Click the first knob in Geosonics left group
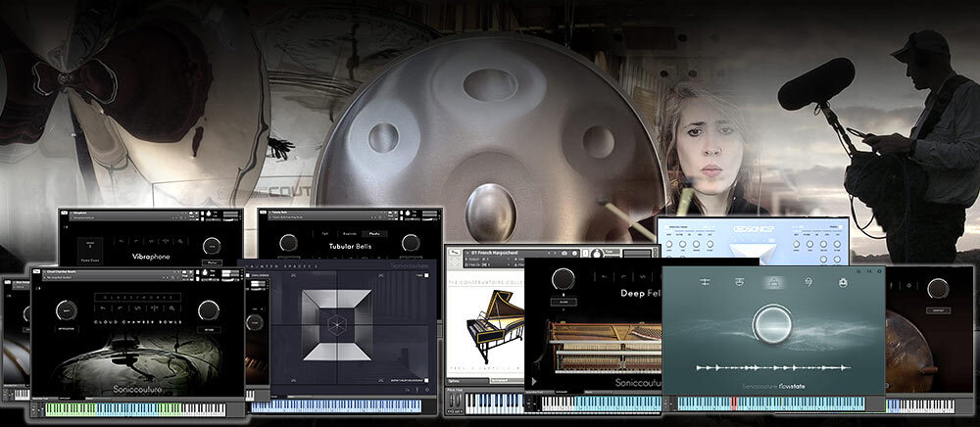 [x=668, y=245]
